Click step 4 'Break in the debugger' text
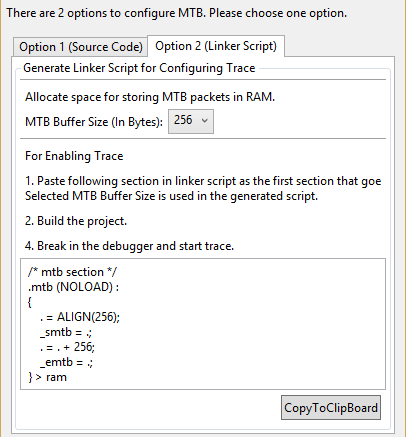The height and width of the screenshot is (437, 406). click(x=129, y=246)
